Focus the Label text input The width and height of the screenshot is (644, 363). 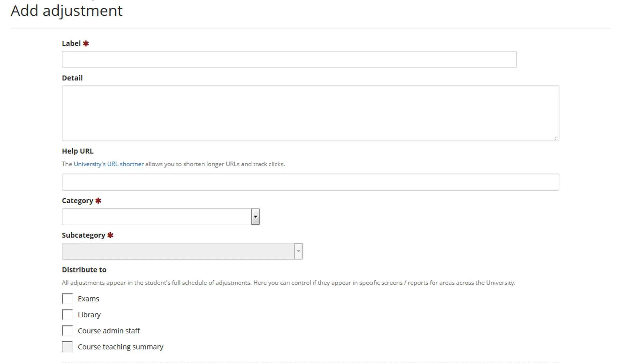click(x=289, y=59)
